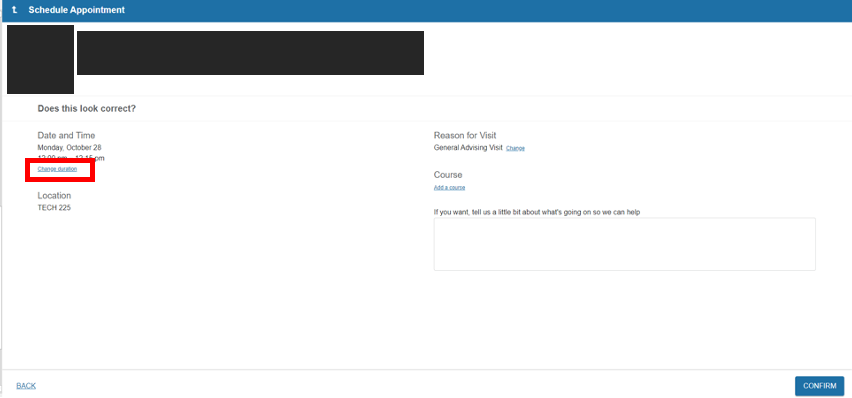Click into the comments text box
This screenshot has height=398, width=852.
624,244
